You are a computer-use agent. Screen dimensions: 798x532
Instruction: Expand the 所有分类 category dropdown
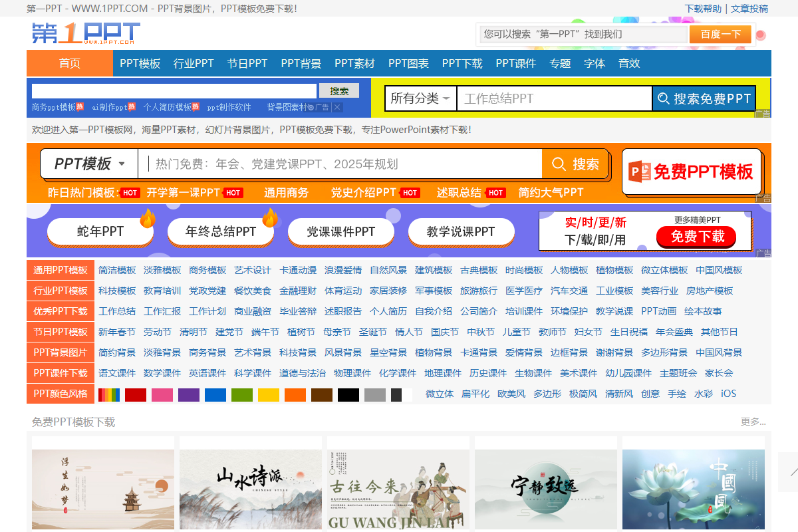click(420, 98)
